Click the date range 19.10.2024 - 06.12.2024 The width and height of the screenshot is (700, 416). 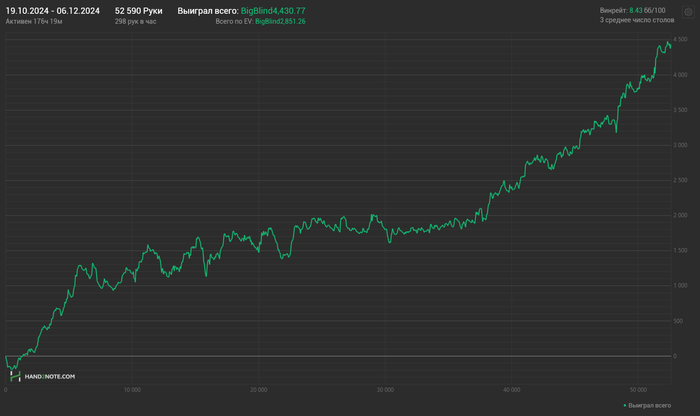coord(53,11)
